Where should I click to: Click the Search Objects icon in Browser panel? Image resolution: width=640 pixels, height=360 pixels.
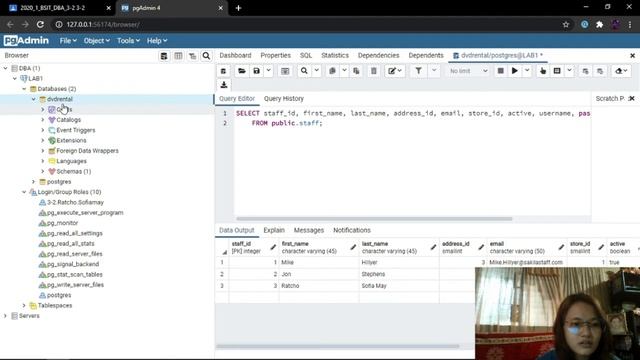point(206,56)
